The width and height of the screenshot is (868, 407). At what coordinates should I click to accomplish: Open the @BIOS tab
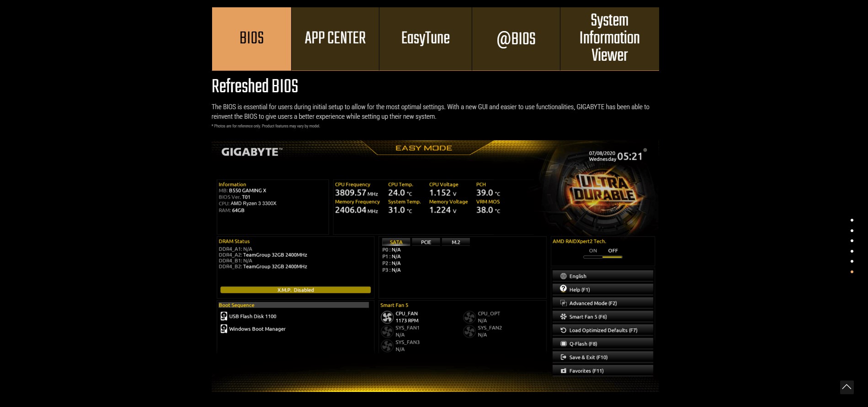516,39
